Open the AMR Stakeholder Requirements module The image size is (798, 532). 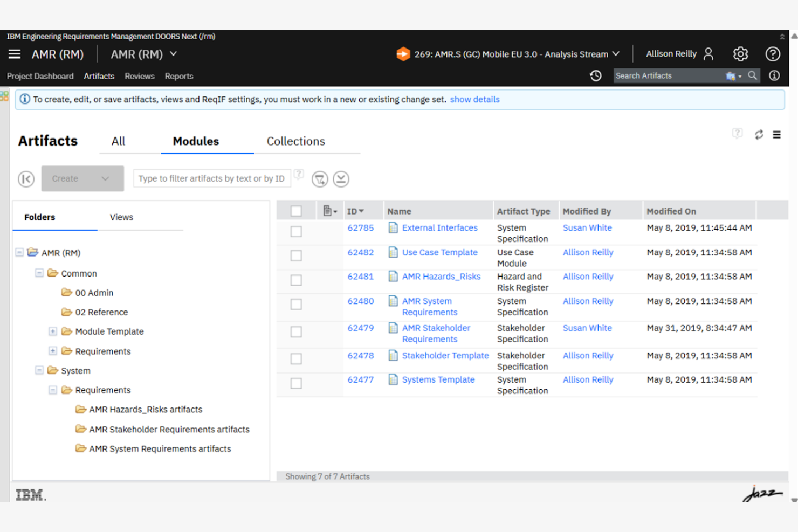click(x=436, y=333)
